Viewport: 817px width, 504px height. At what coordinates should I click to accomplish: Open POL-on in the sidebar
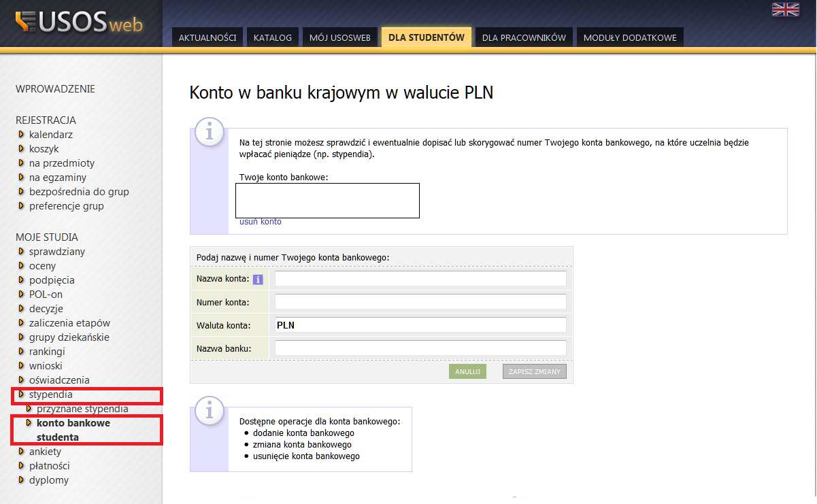(46, 295)
